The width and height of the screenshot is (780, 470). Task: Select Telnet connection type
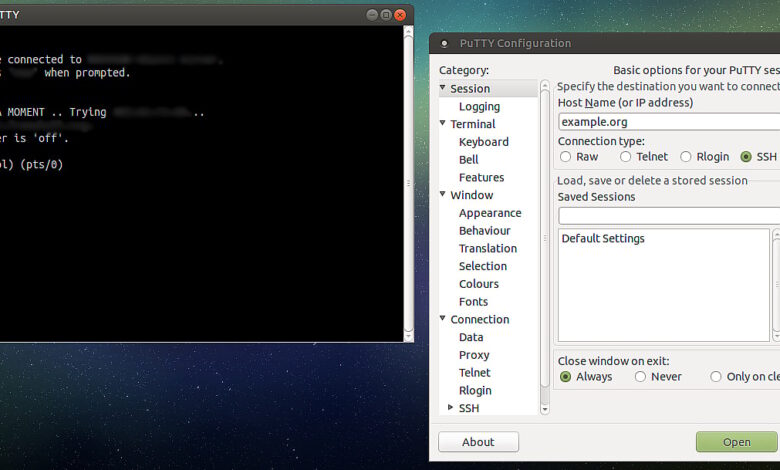[625, 157]
